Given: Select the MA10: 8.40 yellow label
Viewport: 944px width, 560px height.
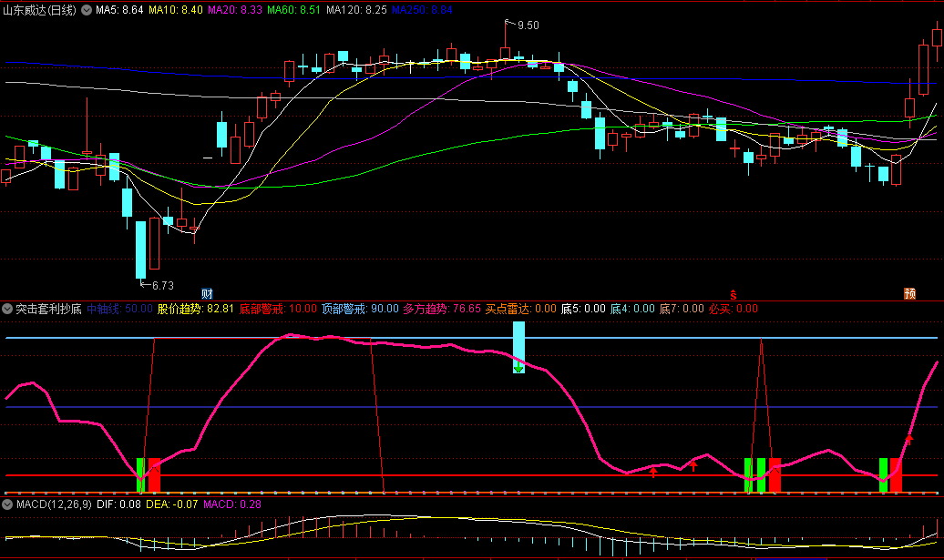Looking at the screenshot, I should [x=175, y=10].
